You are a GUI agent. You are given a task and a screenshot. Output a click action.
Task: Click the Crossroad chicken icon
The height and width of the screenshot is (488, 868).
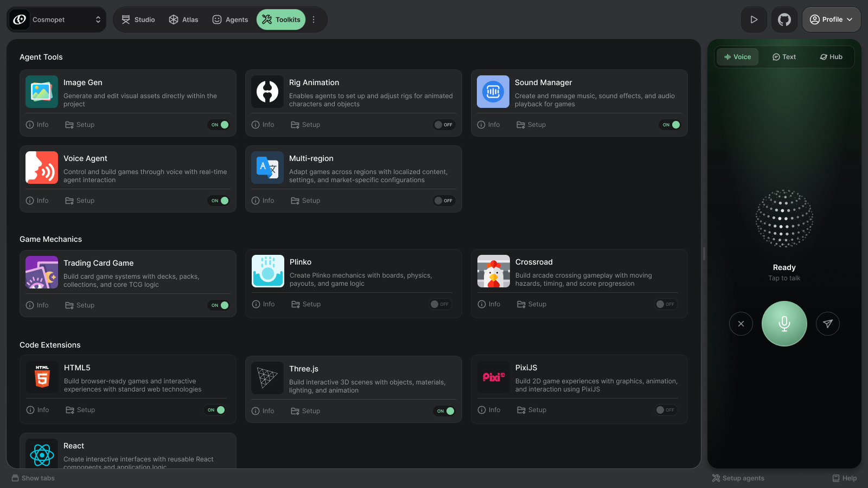coord(494,271)
